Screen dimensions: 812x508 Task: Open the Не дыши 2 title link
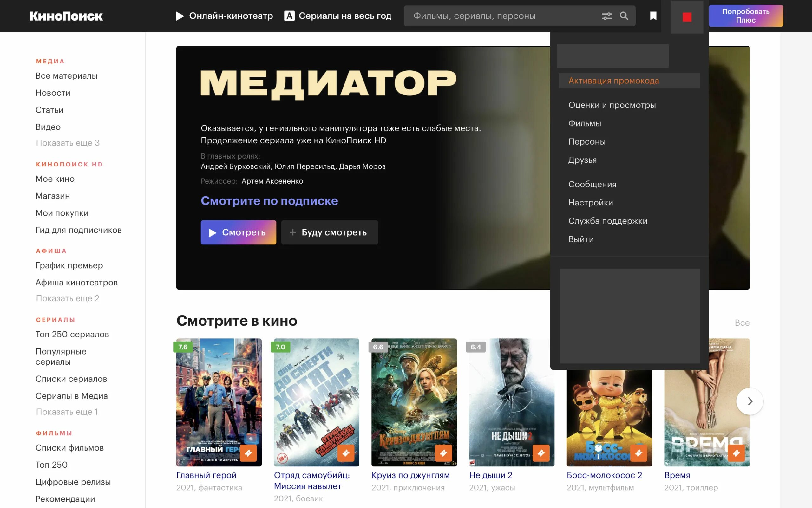tap(490, 475)
